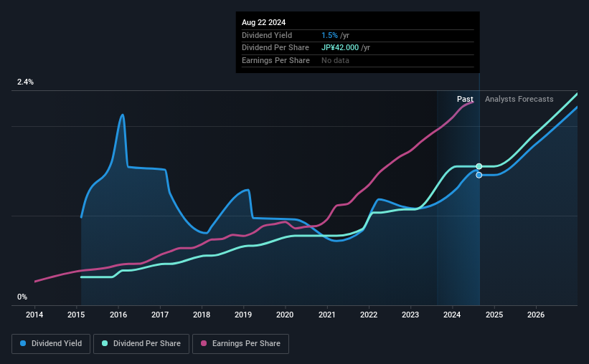Click the 2024 axis label
This screenshot has width=589, height=364.
pos(452,315)
